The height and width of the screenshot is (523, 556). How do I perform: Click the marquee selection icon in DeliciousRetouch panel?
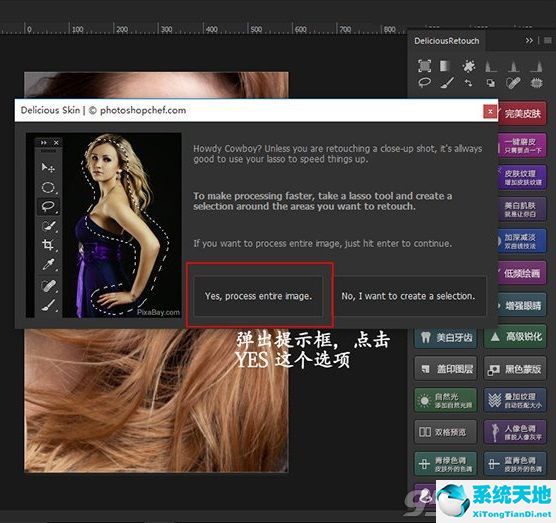(x=424, y=66)
